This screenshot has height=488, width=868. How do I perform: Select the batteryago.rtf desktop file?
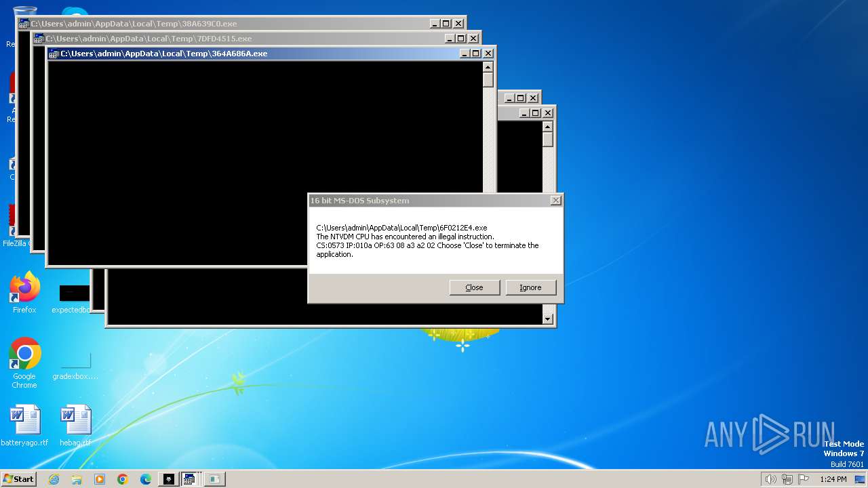[x=24, y=426]
